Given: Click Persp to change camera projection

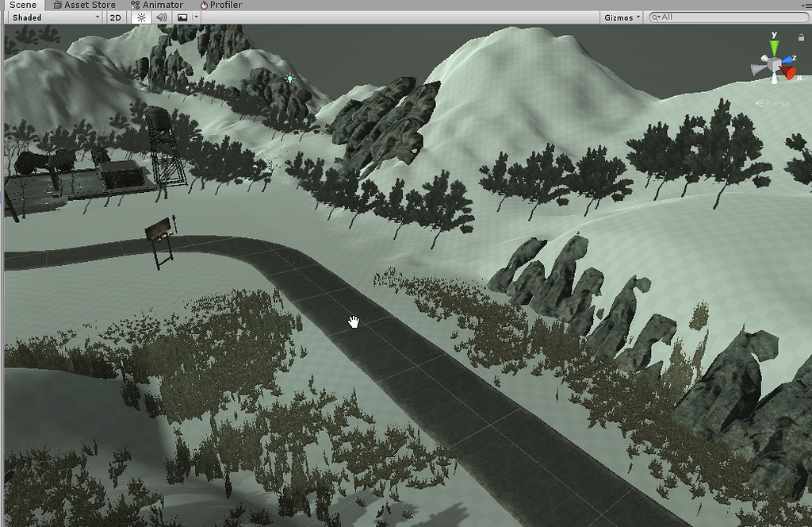Looking at the screenshot, I should click(x=777, y=103).
